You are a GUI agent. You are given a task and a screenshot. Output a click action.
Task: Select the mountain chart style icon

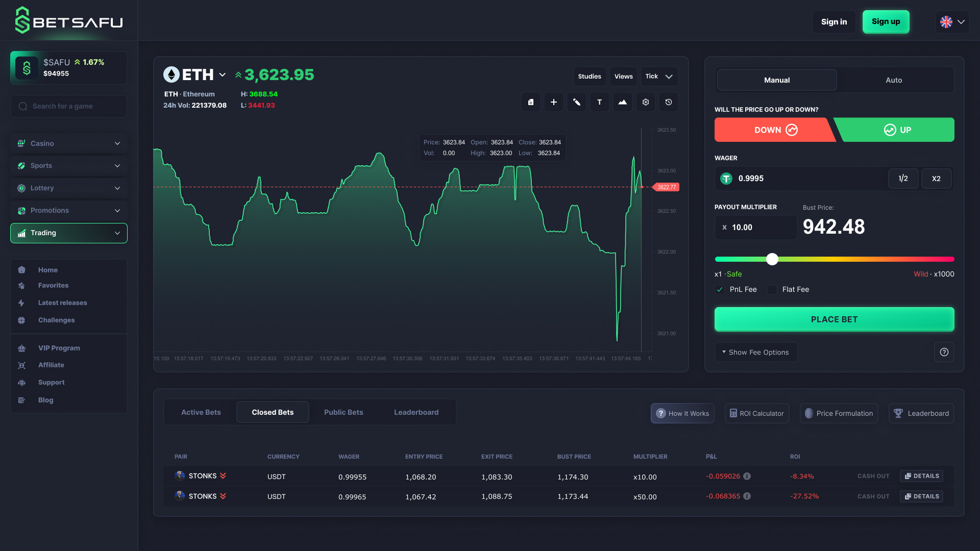coord(622,102)
